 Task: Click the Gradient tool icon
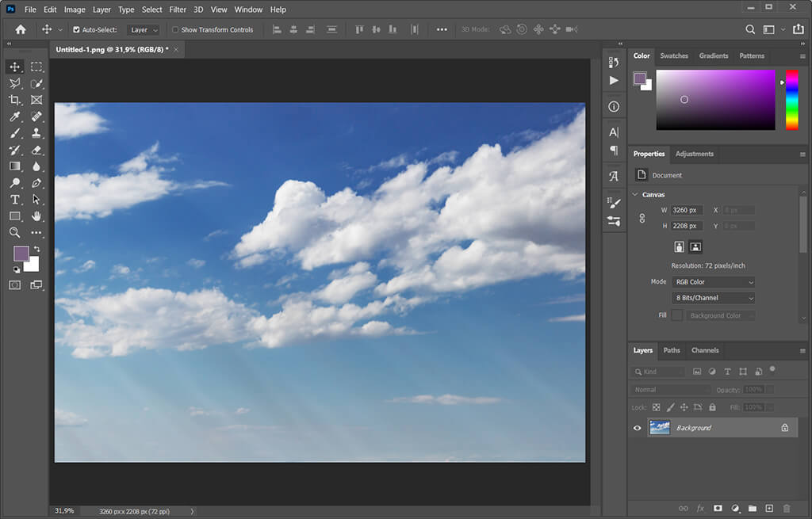click(14, 166)
